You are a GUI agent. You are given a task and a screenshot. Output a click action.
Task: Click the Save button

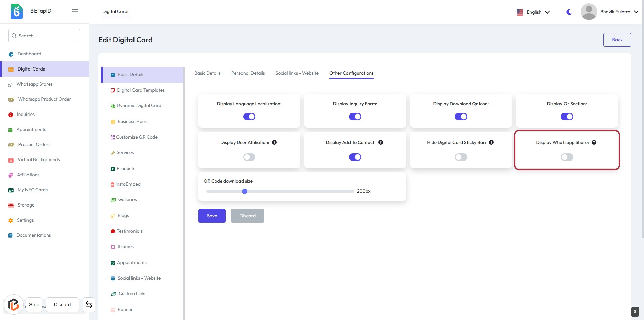(x=212, y=216)
